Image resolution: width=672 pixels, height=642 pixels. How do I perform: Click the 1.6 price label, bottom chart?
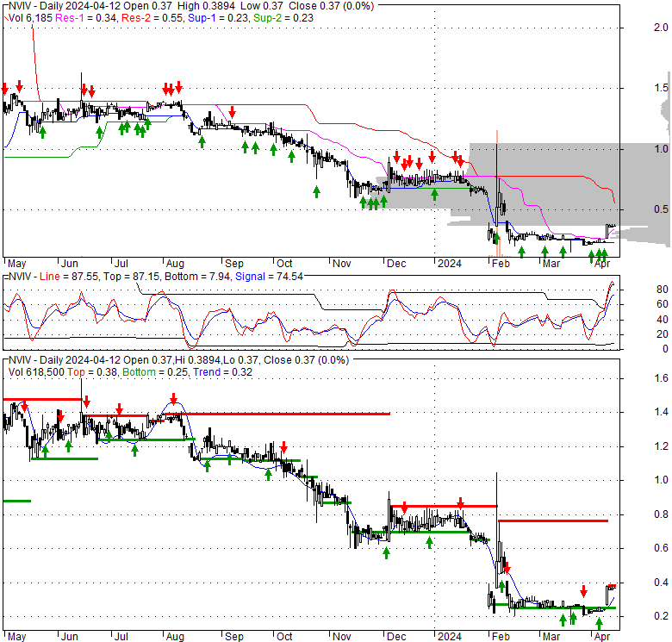coord(661,378)
